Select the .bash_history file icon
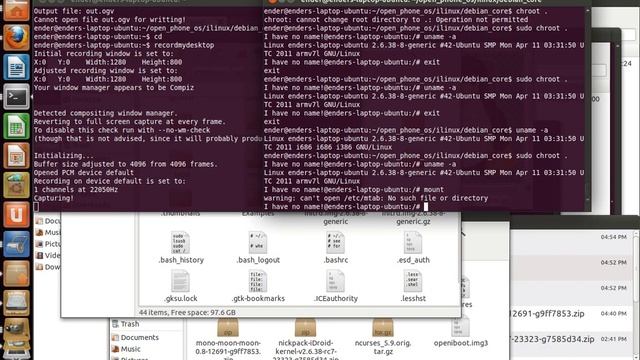This screenshot has width=640, height=360. [x=180, y=242]
